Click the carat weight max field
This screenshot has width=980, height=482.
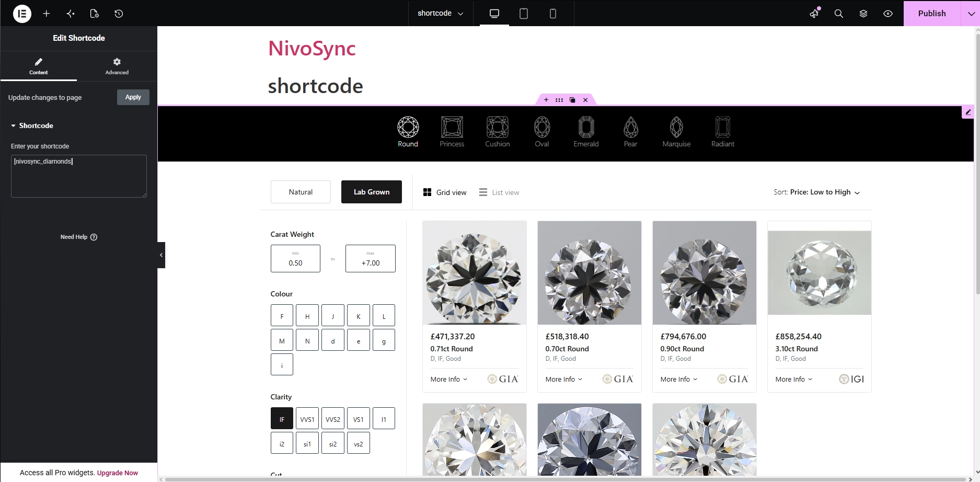pyautogui.click(x=371, y=258)
